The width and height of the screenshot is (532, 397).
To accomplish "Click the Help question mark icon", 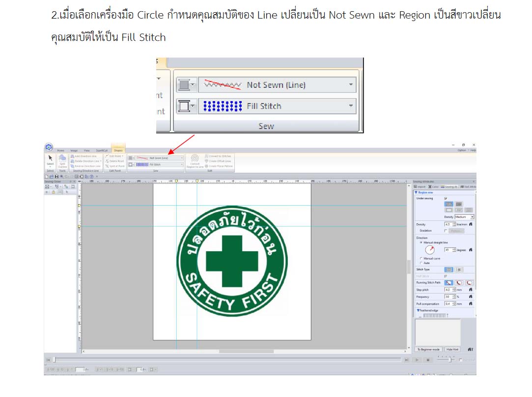I will pyautogui.click(x=91, y=176).
